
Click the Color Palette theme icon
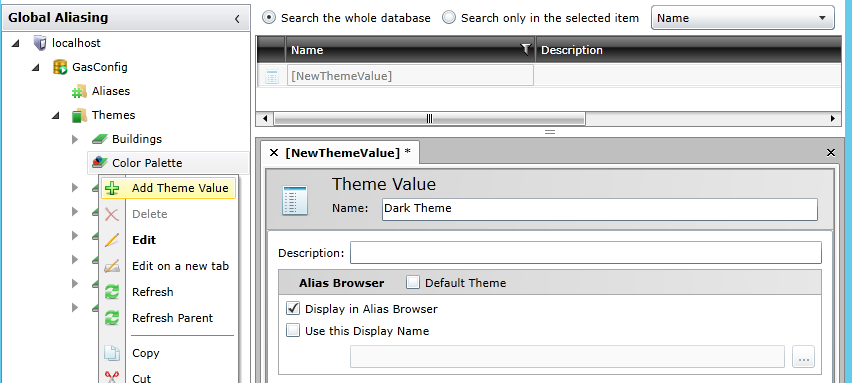[99, 162]
